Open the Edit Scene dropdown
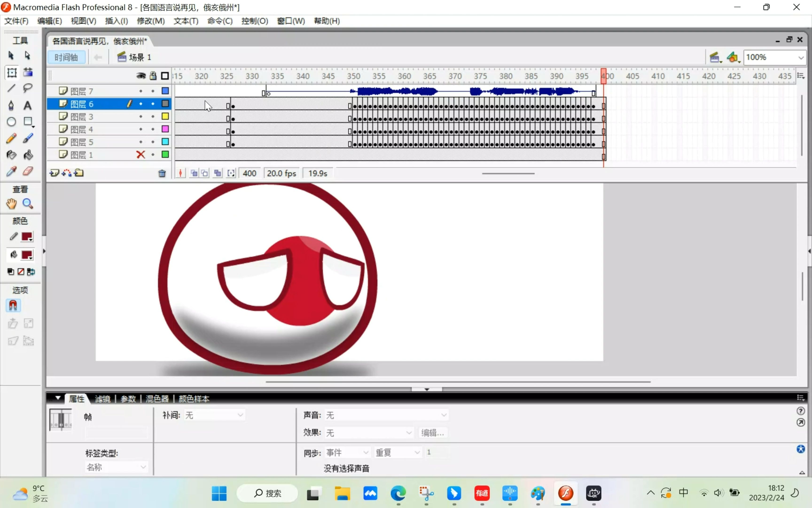 [x=715, y=57]
